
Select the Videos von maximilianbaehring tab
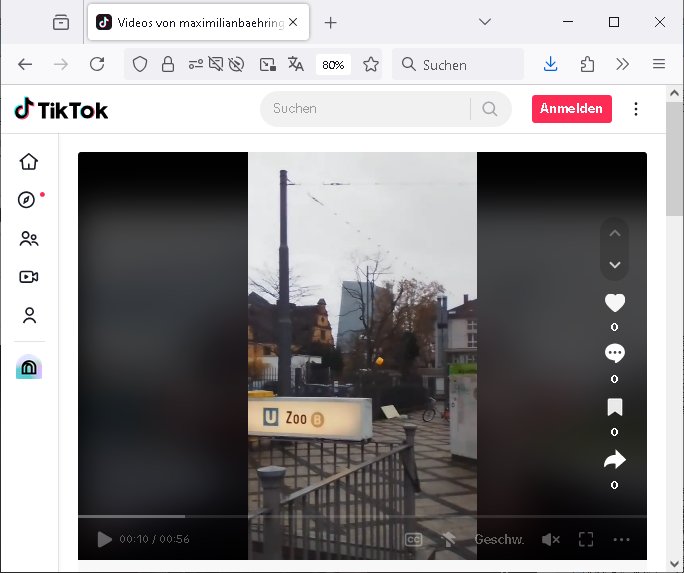200,22
